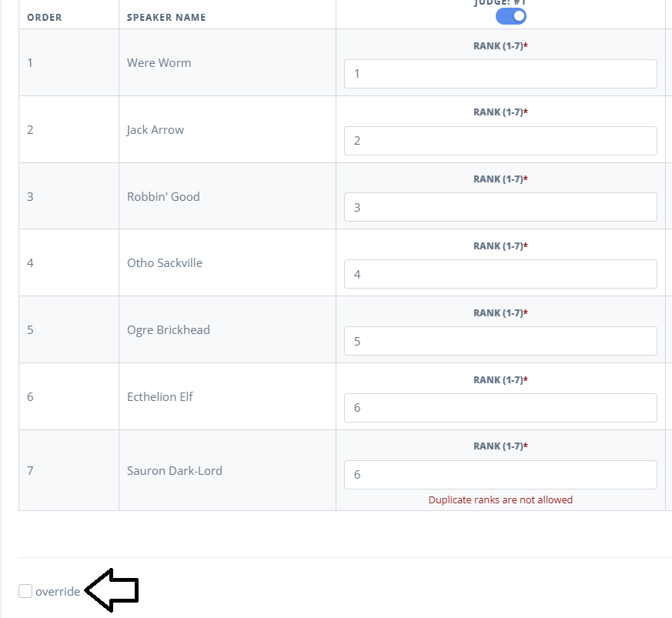Check the override checkbox

(25, 591)
